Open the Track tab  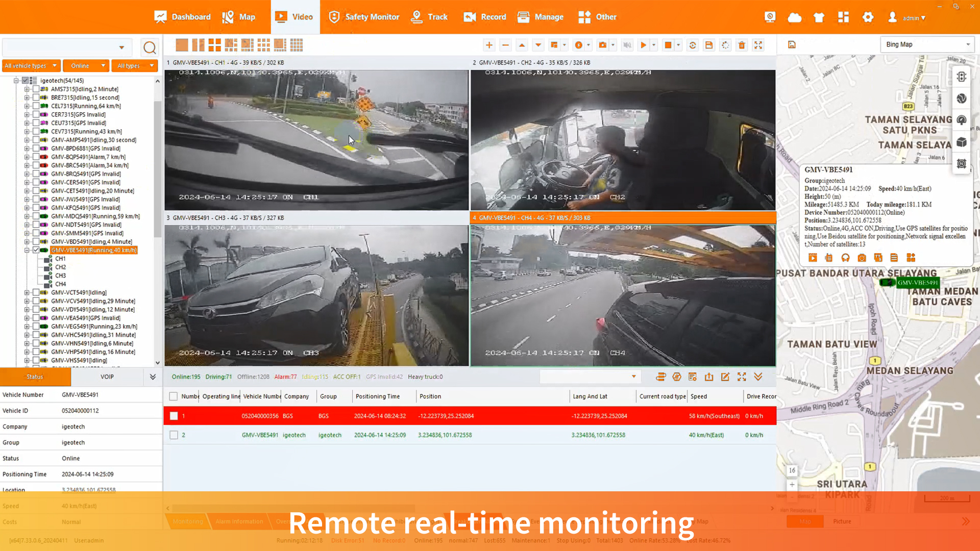pos(429,17)
